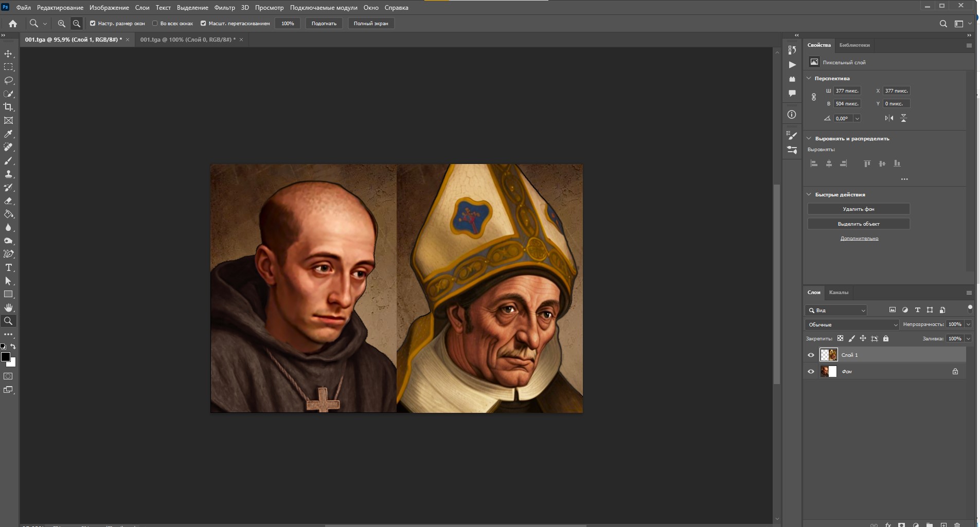The image size is (980, 527).
Task: Select the Clone Stamp tool
Action: click(8, 174)
